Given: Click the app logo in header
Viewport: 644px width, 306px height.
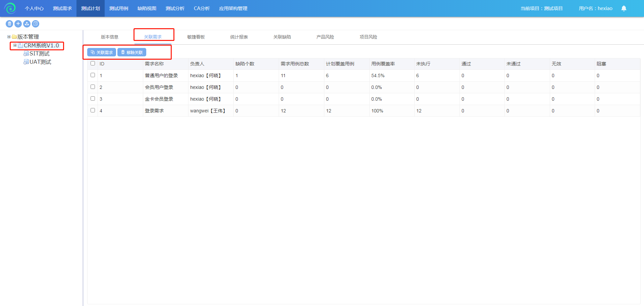Looking at the screenshot, I should click(x=10, y=8).
